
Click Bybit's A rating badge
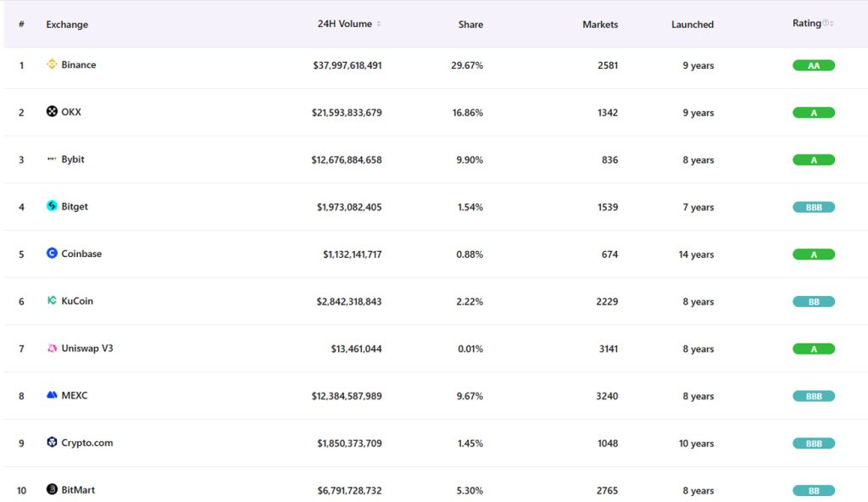pyautogui.click(x=813, y=159)
